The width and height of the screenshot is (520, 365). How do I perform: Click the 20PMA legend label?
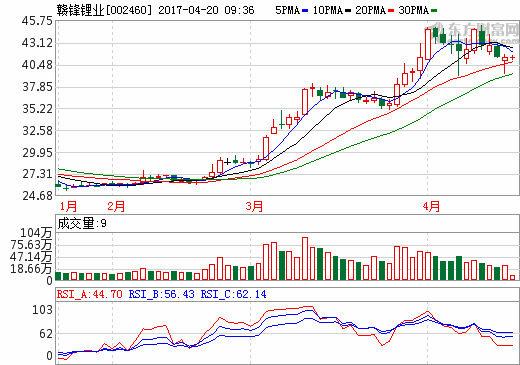pyautogui.click(x=370, y=10)
